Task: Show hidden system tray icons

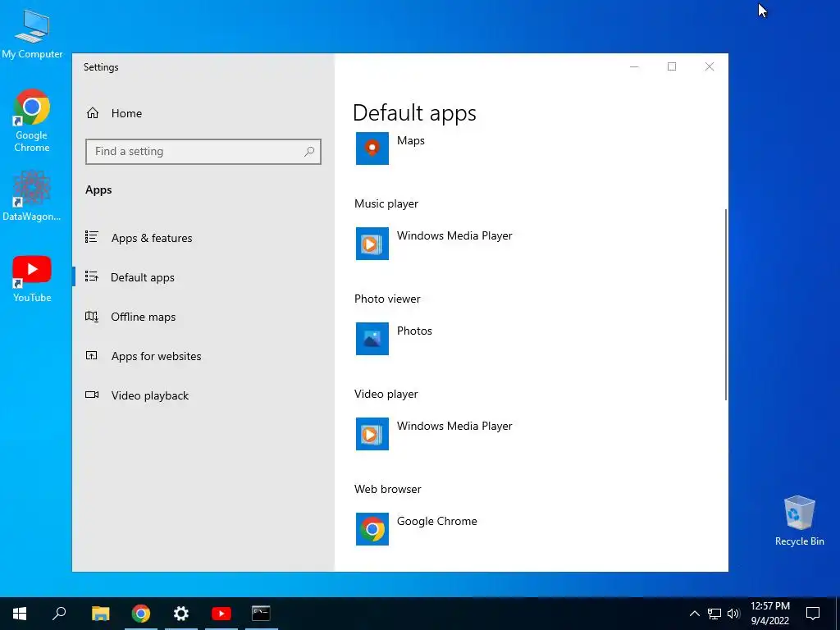Action: [694, 614]
